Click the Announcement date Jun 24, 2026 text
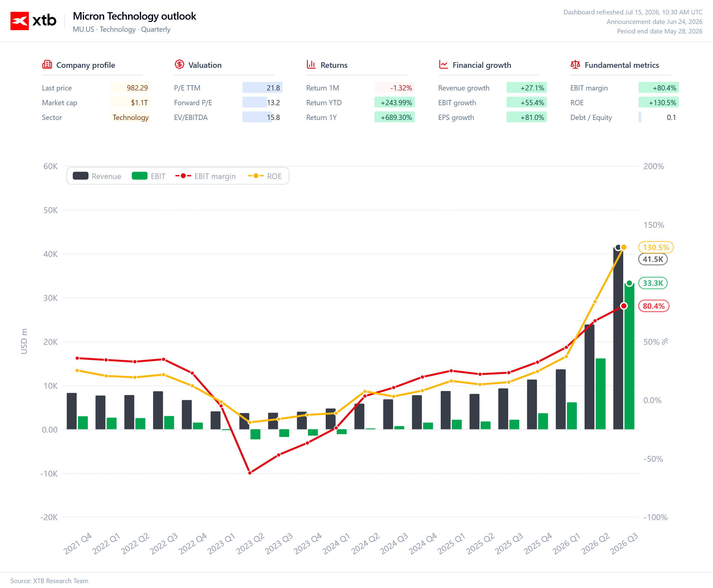The width and height of the screenshot is (713, 588). click(x=654, y=22)
